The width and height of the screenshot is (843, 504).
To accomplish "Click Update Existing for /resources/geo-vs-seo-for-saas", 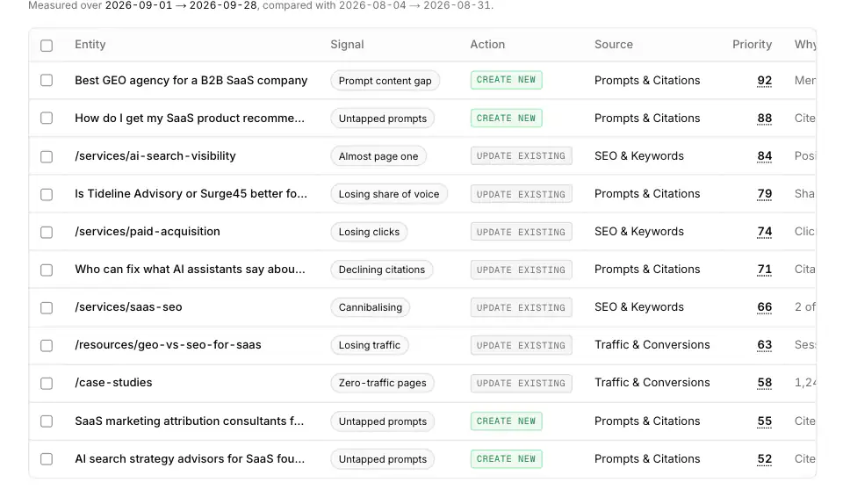I will 521,345.
